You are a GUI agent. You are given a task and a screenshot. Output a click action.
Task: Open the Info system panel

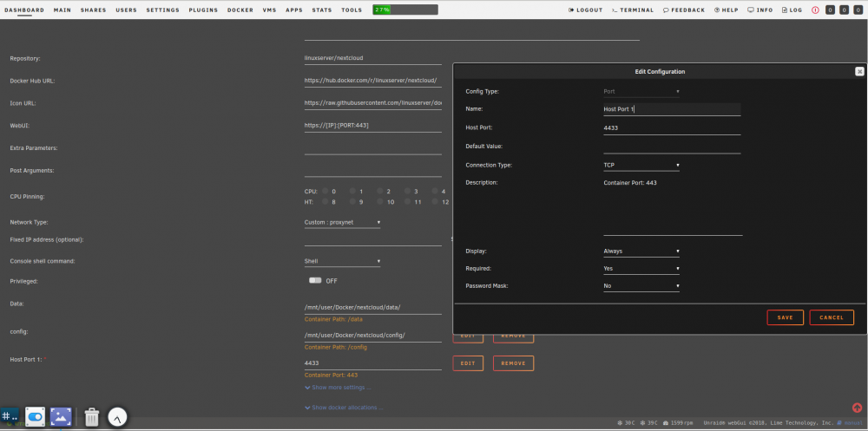[x=760, y=10]
